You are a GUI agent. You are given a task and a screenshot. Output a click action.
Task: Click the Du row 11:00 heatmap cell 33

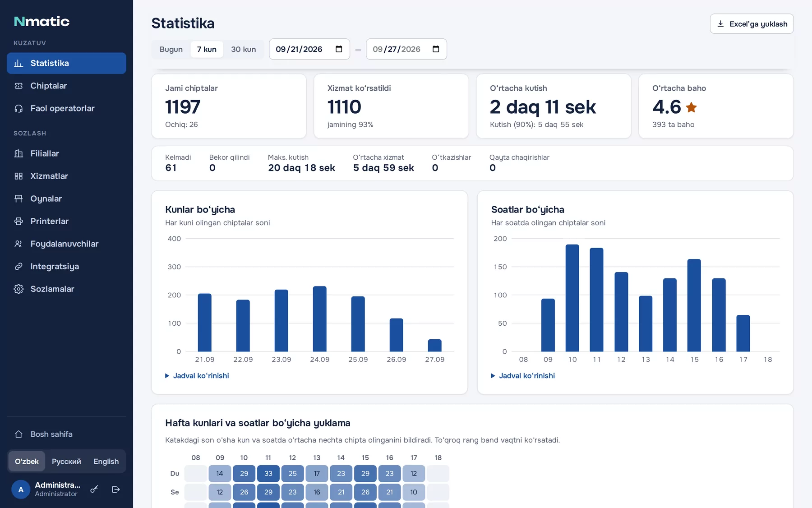(x=268, y=473)
